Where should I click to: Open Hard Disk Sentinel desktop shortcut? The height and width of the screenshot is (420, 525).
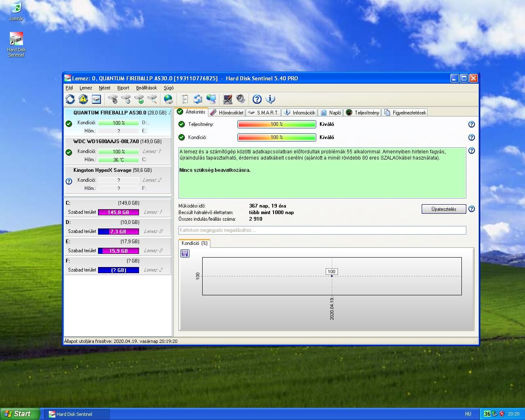point(16,44)
